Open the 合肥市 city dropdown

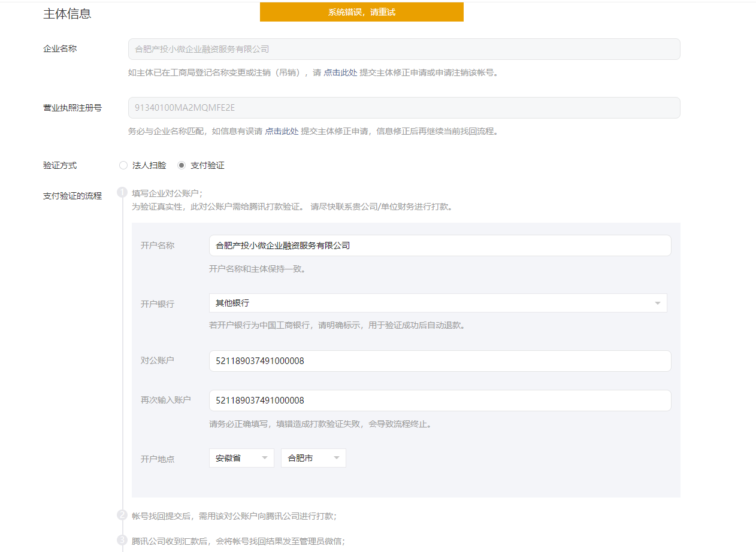(313, 458)
